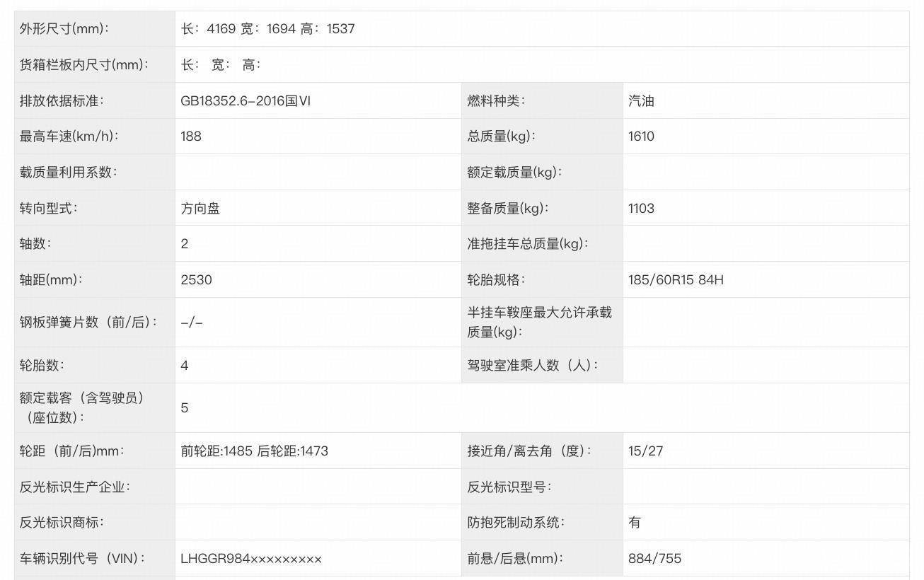Click the 整备质量(kg) value 1103
Screen dimensions: 924x580
pos(641,209)
